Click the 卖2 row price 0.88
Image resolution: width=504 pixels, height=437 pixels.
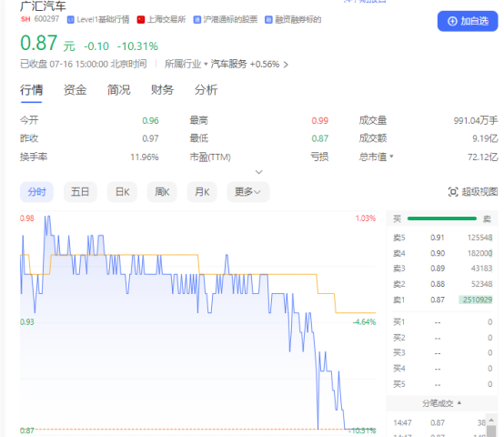[x=438, y=284]
